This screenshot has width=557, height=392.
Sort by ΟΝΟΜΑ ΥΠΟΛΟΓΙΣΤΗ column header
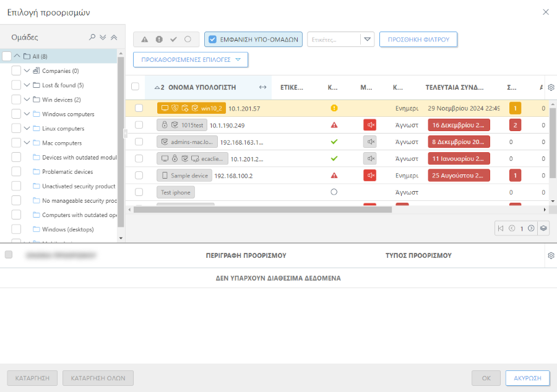(202, 87)
